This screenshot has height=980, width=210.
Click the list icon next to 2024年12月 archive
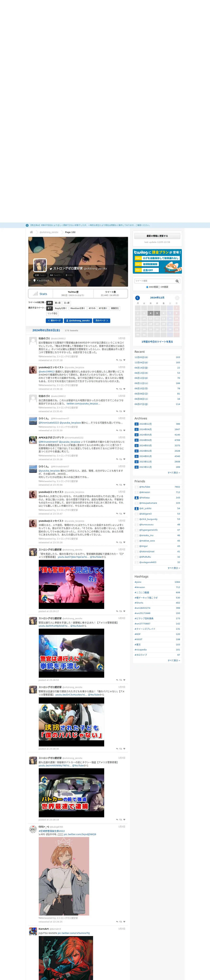(x=136, y=424)
